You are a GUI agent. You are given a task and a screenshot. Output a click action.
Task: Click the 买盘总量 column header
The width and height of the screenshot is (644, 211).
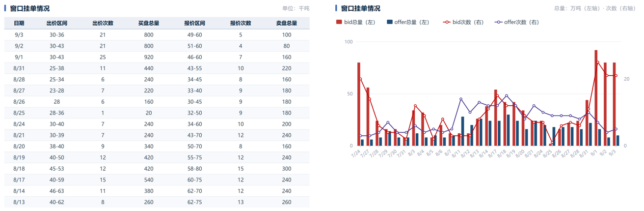[x=149, y=23]
